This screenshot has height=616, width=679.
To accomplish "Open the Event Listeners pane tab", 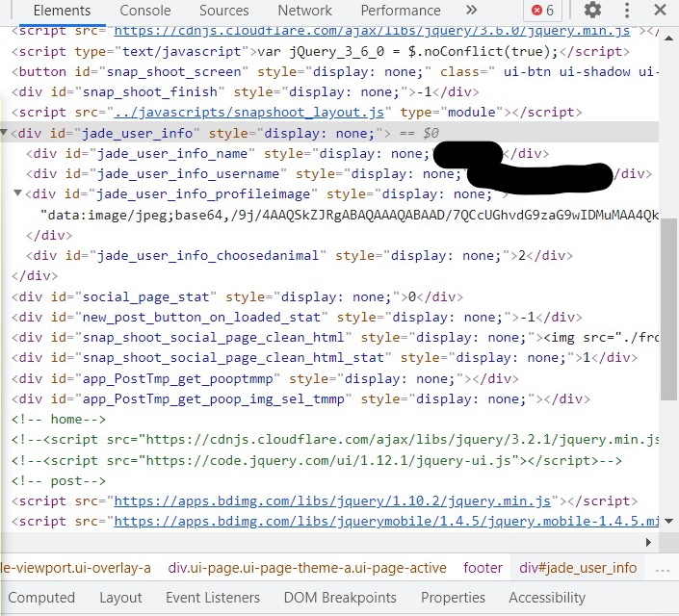I will (x=213, y=598).
